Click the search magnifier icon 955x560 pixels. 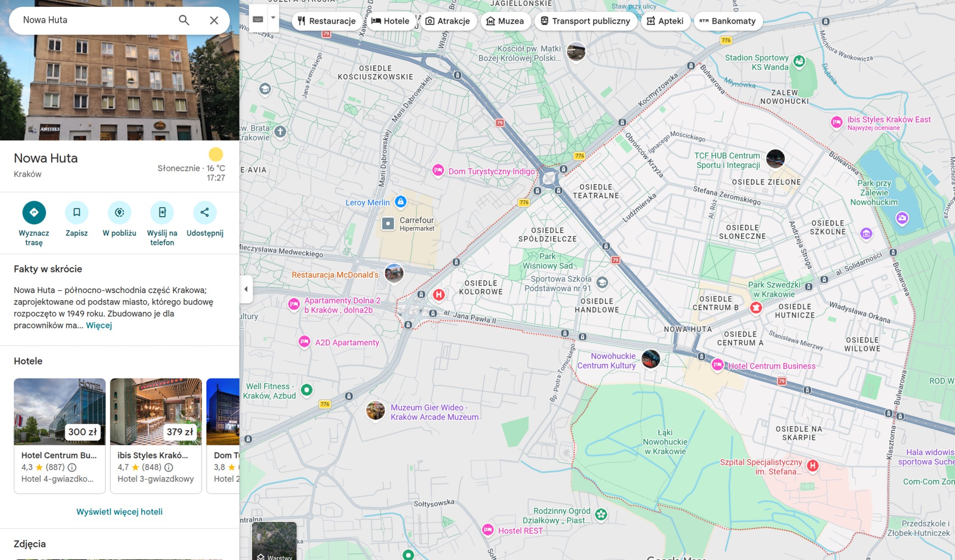(184, 20)
